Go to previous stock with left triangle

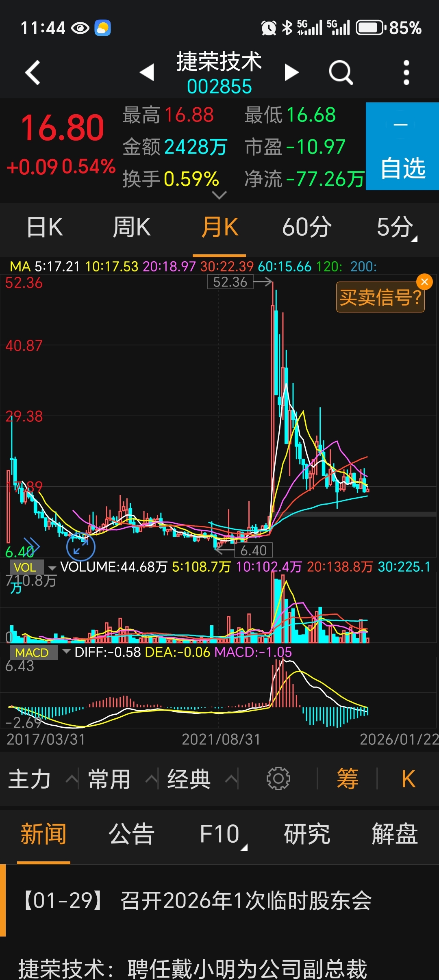coord(147,72)
